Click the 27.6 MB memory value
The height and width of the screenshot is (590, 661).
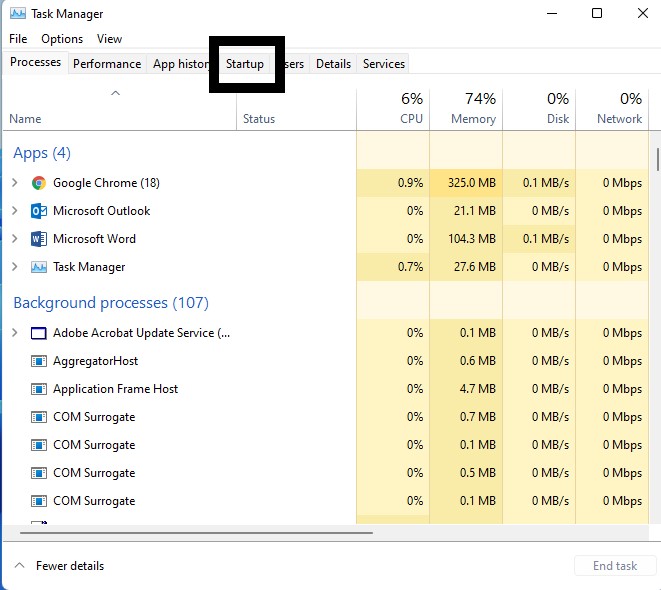click(475, 267)
